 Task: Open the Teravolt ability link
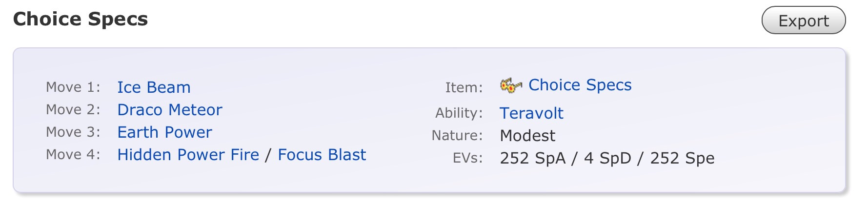(531, 113)
